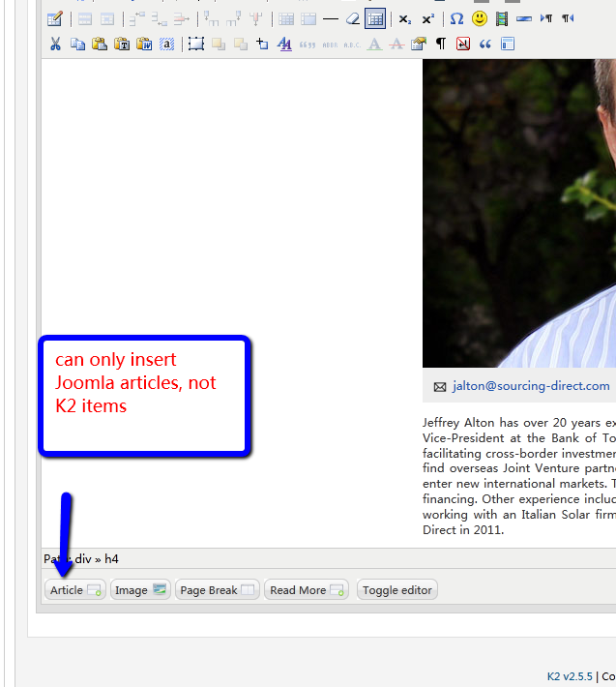Select div in element path

(83, 559)
